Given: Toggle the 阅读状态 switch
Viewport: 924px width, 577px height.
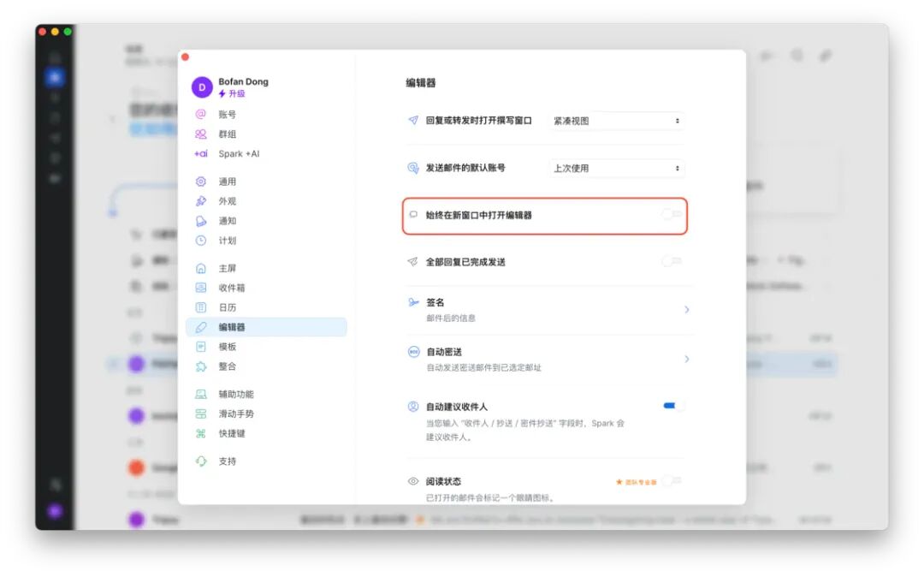Looking at the screenshot, I should click(672, 481).
